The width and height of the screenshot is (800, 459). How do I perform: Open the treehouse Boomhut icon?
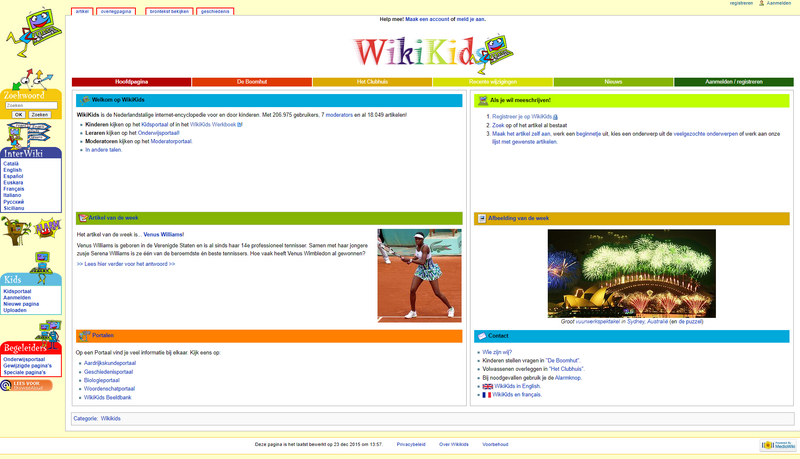[x=16, y=231]
